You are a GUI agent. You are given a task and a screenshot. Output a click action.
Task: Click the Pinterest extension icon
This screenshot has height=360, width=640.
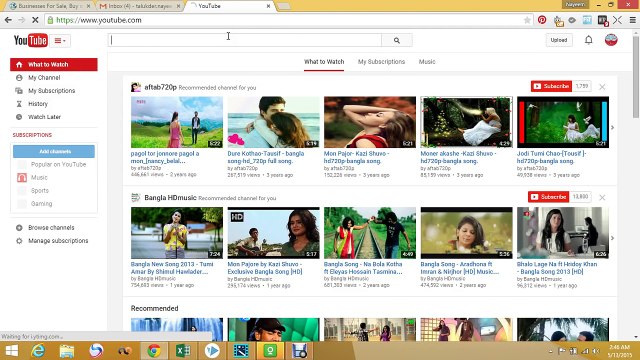click(x=542, y=20)
